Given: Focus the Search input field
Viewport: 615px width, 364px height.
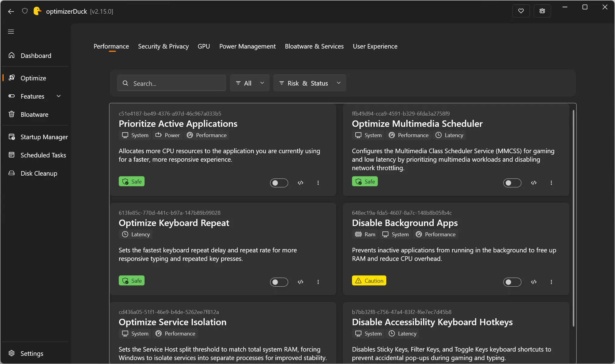Looking at the screenshot, I should tap(172, 83).
